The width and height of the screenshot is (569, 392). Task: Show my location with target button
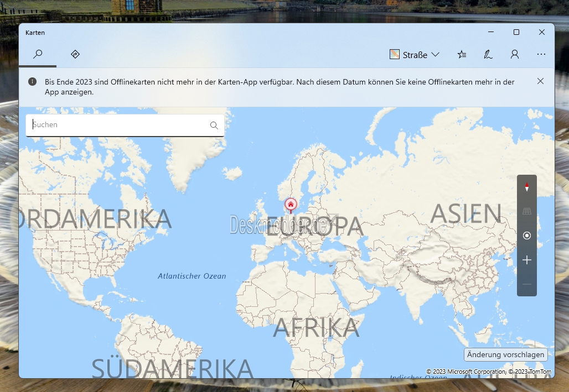click(527, 236)
